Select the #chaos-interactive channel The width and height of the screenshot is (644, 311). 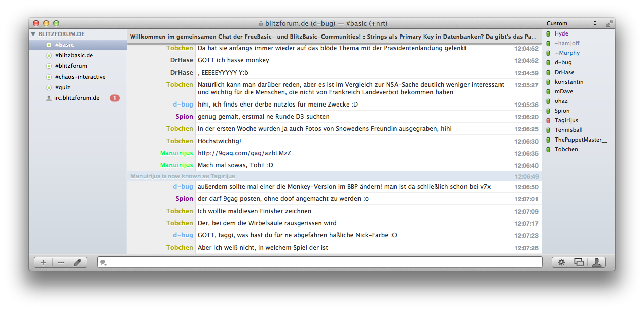tap(80, 77)
